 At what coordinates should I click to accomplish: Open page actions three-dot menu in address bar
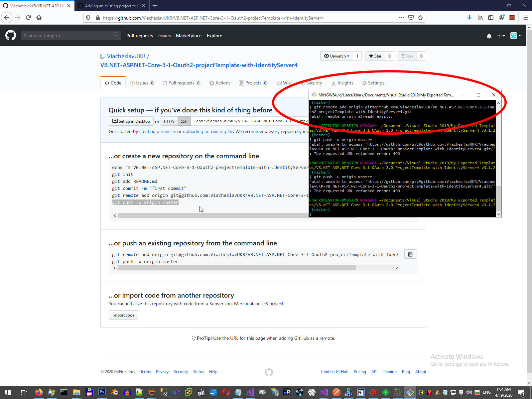(402, 18)
